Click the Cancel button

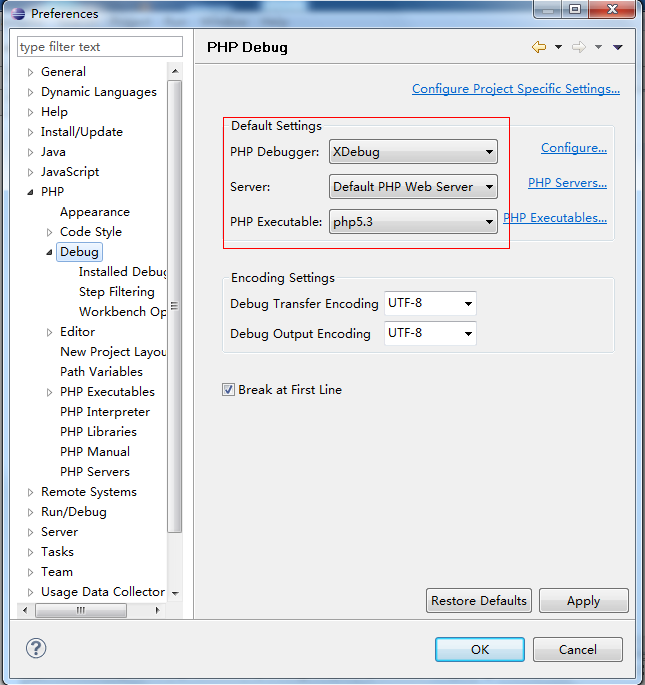click(578, 649)
